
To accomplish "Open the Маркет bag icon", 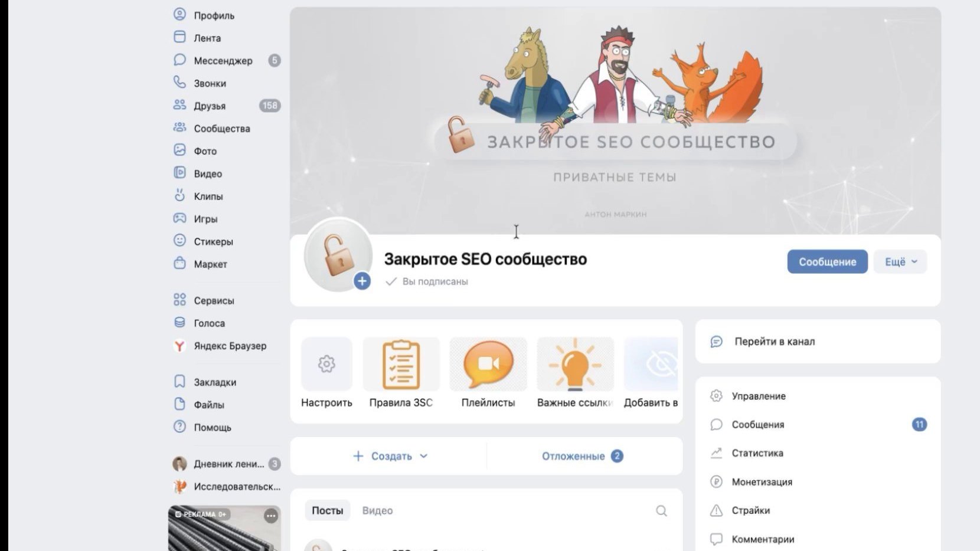I will (x=179, y=263).
